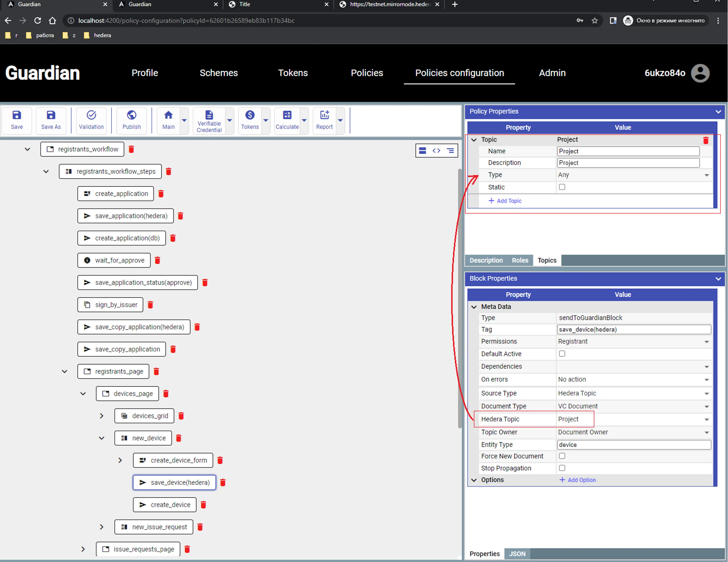Enable Stop Propagation for save_device block
The height and width of the screenshot is (562, 728).
tap(562, 468)
